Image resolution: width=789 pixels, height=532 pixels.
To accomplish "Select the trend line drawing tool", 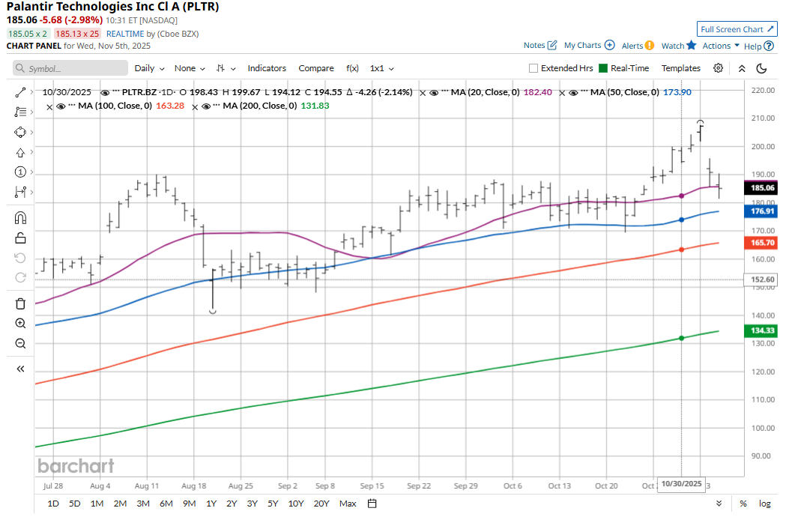I will coord(20,92).
